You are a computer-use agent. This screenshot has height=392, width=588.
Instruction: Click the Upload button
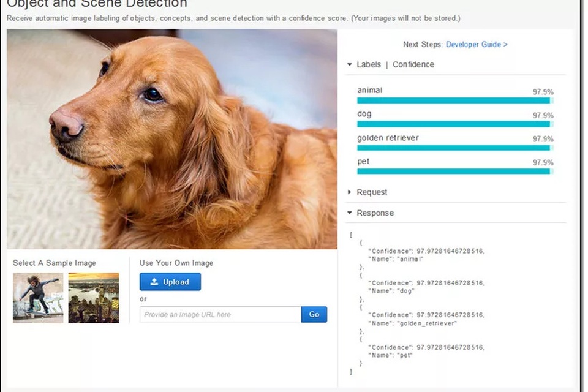pyautogui.click(x=170, y=282)
